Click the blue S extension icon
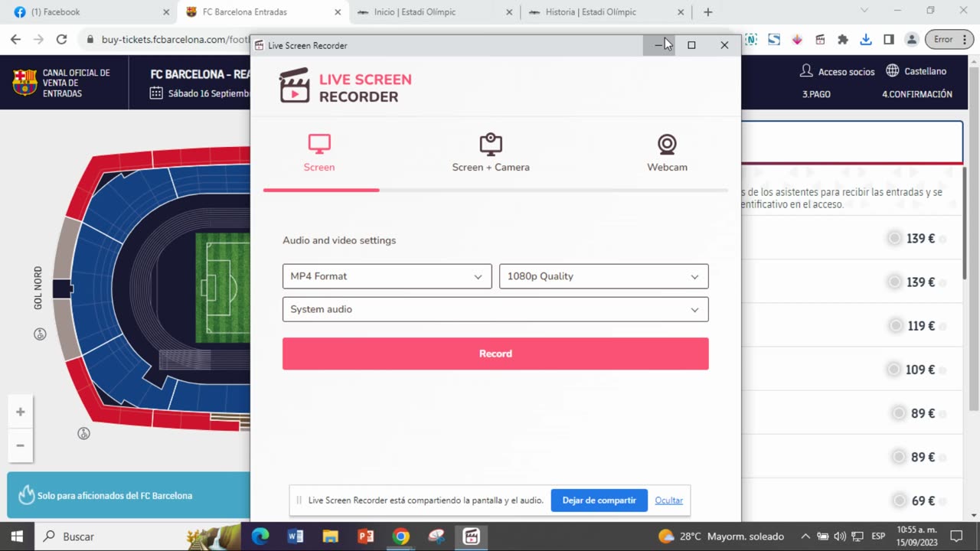This screenshot has width=980, height=551. point(774,39)
